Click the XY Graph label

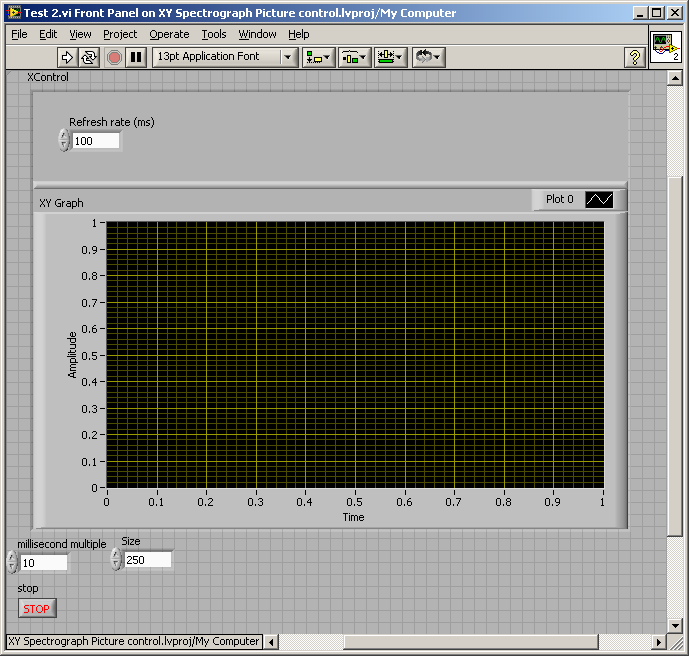point(61,203)
